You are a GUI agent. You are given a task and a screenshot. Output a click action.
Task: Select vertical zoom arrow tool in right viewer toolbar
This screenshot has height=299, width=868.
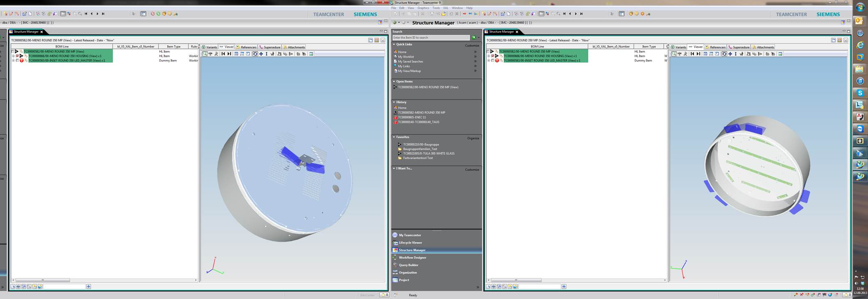click(736, 54)
